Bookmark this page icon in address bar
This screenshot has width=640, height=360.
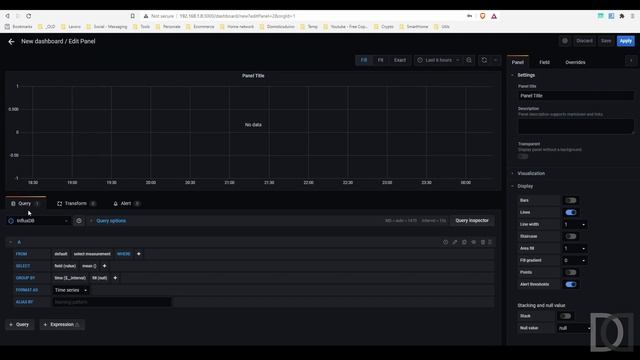(x=133, y=16)
